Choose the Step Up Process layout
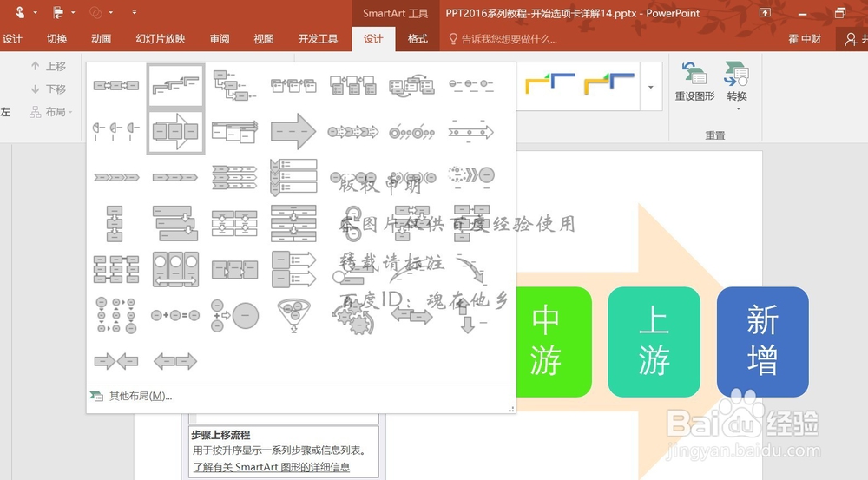This screenshot has width=868, height=480. [175, 85]
